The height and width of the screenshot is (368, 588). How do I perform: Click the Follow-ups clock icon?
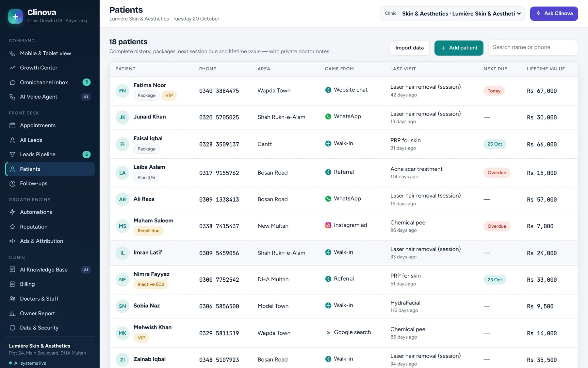click(12, 184)
